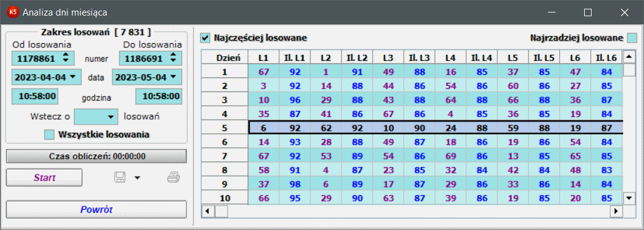This screenshot has width=644, height=230.
Task: Select the row header for day 7
Action: pyautogui.click(x=225, y=156)
